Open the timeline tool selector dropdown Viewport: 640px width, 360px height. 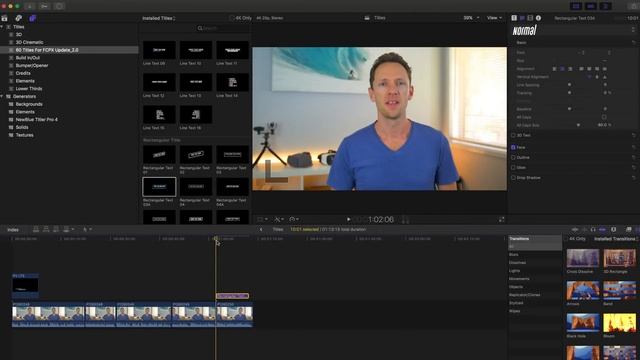[x=87, y=229]
